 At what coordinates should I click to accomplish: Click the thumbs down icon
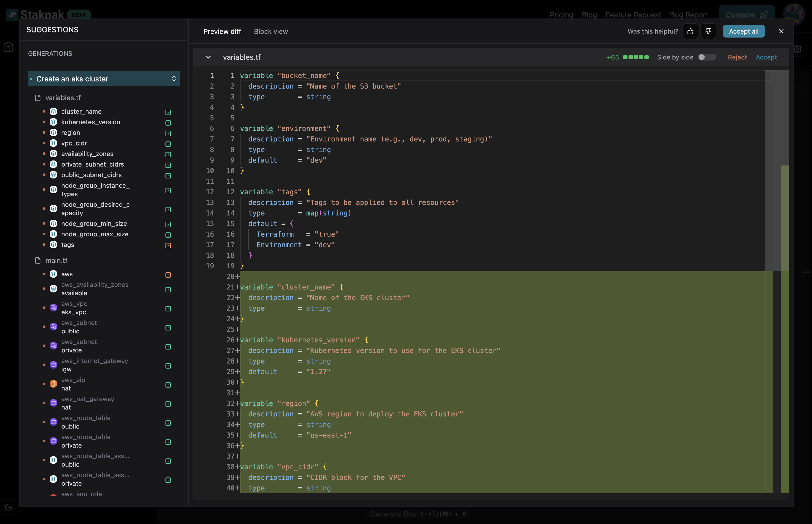(708, 31)
